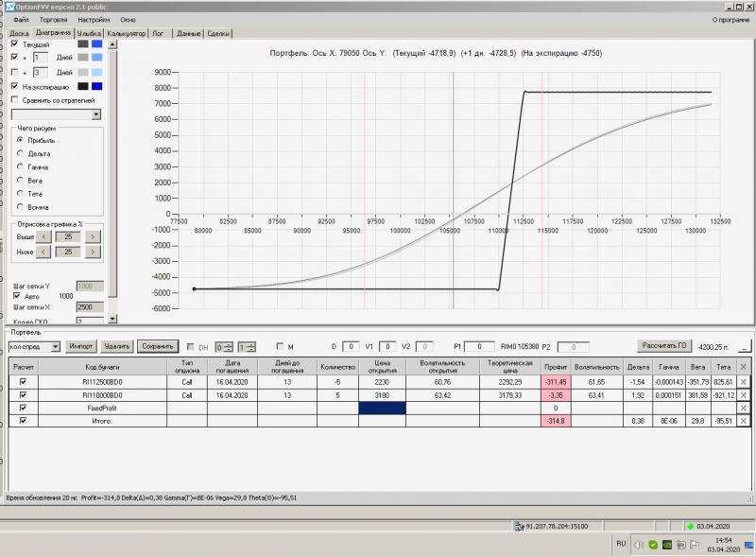The image size is (756, 557).
Task: Pick the dark blue swatch for На экспирацию
Action: click(97, 86)
